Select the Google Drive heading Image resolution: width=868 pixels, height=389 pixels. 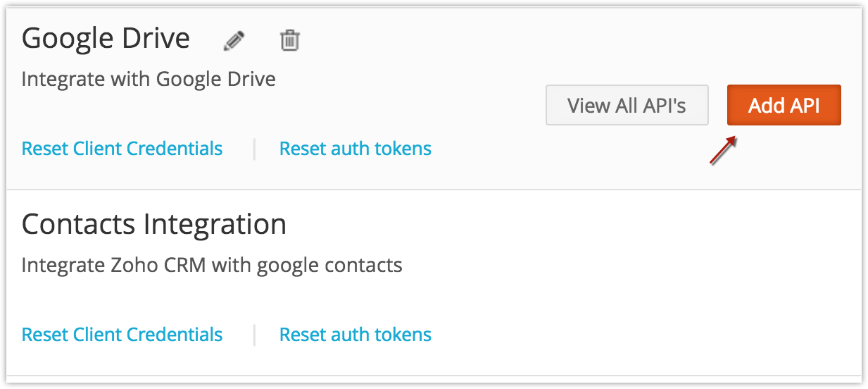pos(106,38)
